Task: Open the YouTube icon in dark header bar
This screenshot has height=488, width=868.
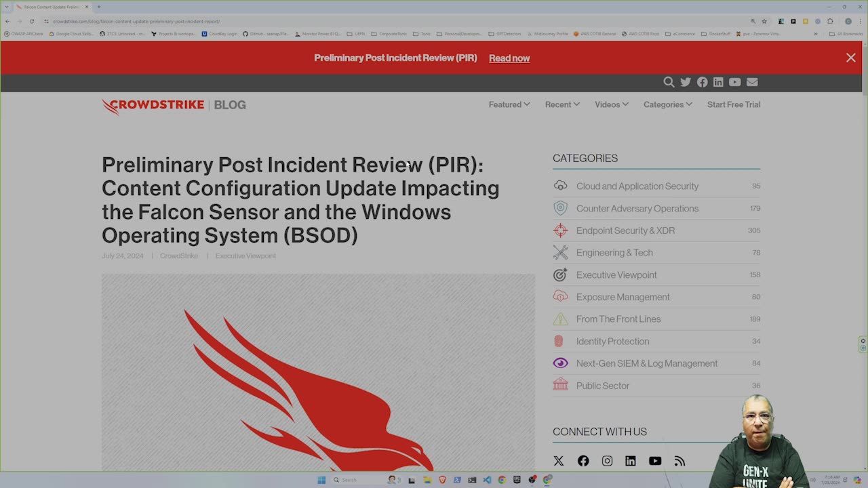Action: point(734,82)
